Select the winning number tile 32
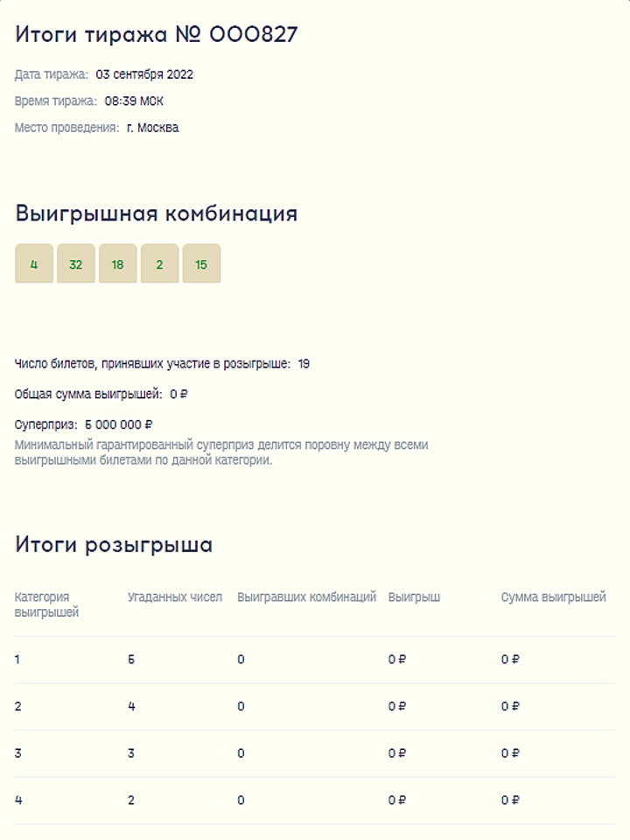The image size is (630, 840). (x=76, y=264)
